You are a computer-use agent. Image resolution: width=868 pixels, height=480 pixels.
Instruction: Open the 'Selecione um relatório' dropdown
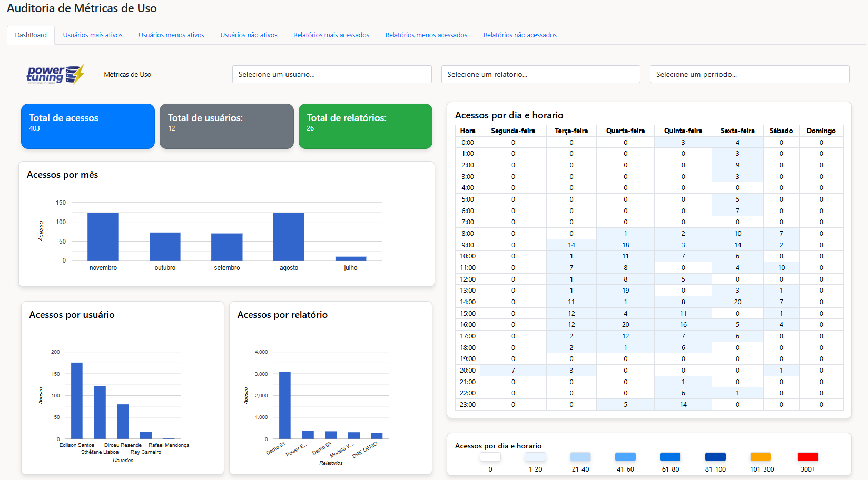tap(540, 74)
